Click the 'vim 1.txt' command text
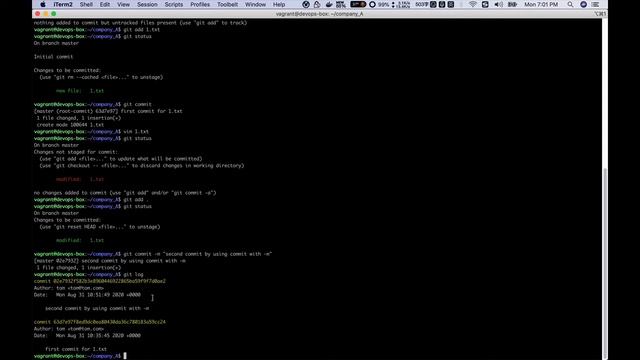This screenshot has width=640, height=360. tap(136, 131)
